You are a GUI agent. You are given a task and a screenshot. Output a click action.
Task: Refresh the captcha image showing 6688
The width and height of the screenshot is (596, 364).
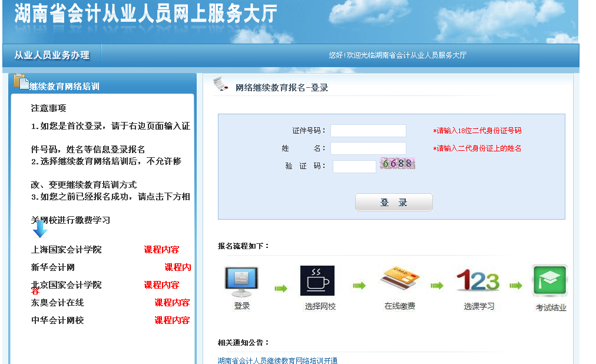[398, 164]
